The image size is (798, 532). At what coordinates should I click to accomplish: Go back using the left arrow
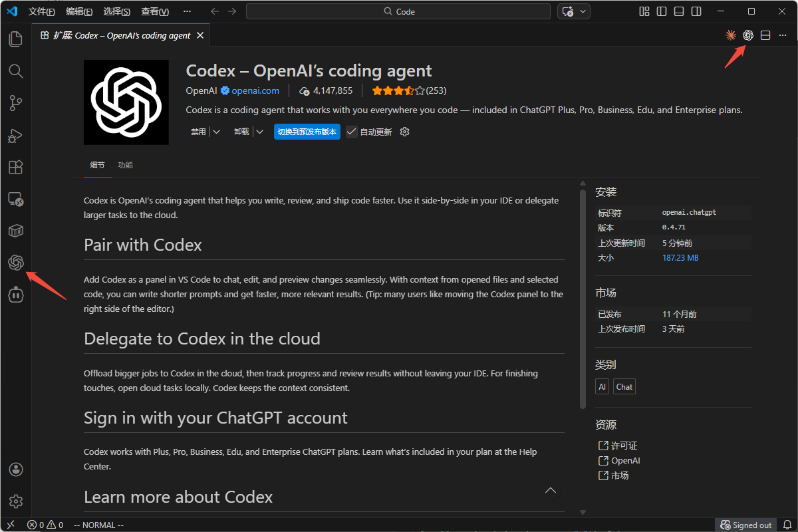(x=215, y=11)
